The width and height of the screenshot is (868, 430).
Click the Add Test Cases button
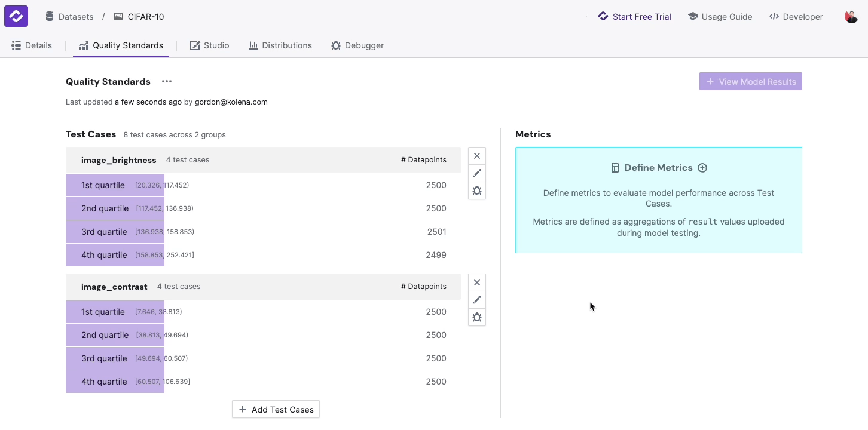[276, 410]
